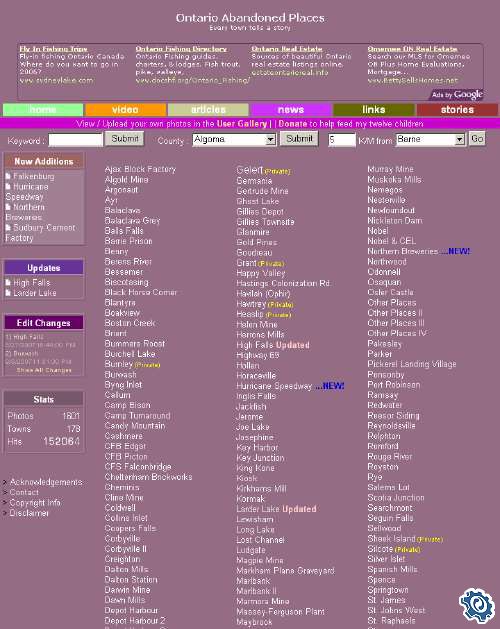Click the Go button for distance search

[x=477, y=139]
